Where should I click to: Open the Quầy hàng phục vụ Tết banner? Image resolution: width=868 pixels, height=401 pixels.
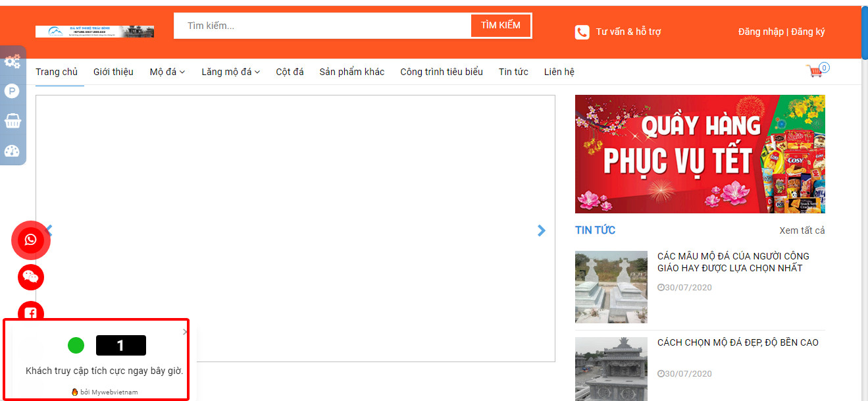[700, 154]
